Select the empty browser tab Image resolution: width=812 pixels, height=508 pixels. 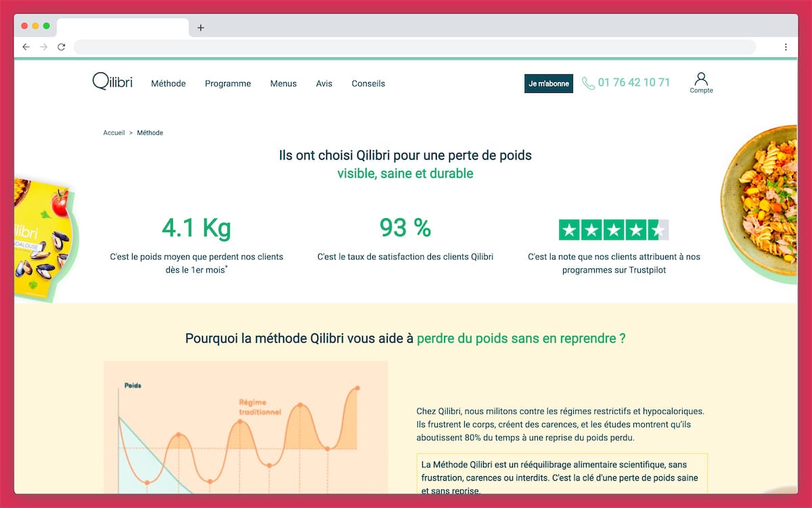tap(122, 28)
